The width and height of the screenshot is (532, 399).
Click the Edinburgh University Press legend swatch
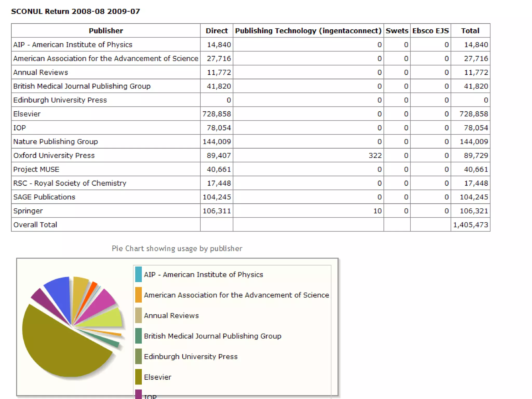(x=138, y=356)
